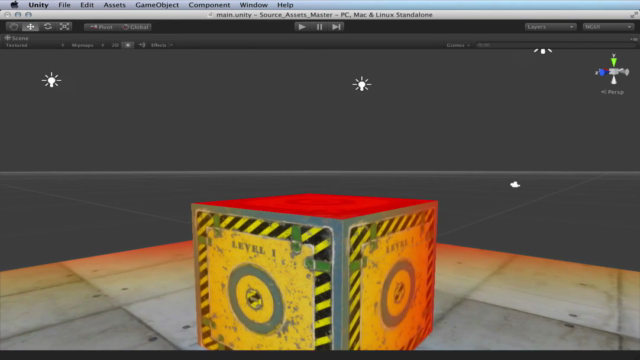The image size is (640, 360).
Task: Select the small camera gizmo in the scene
Action: coord(515,185)
